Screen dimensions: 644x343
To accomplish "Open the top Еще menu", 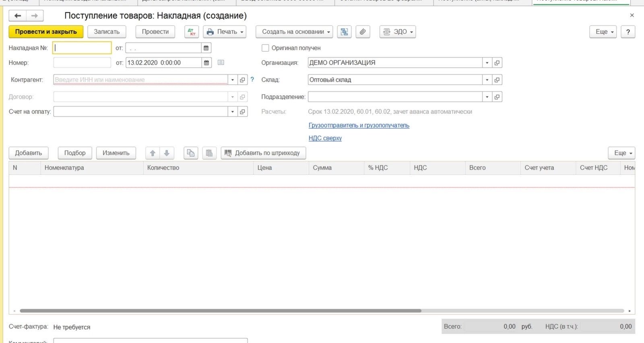I will click(603, 32).
